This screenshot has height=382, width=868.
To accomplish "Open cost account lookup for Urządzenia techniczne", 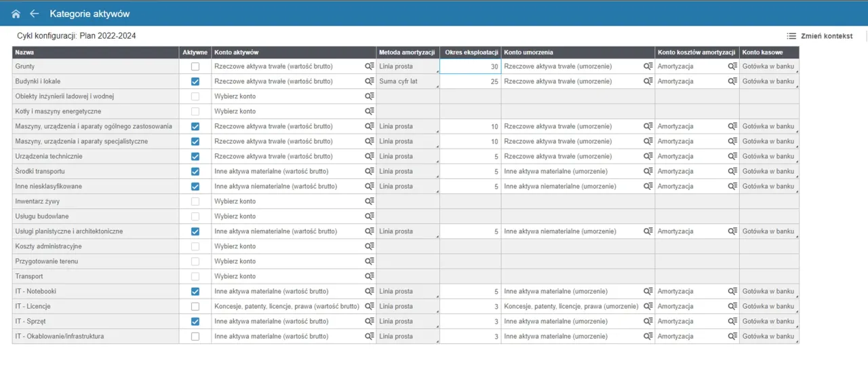I will (x=732, y=157).
